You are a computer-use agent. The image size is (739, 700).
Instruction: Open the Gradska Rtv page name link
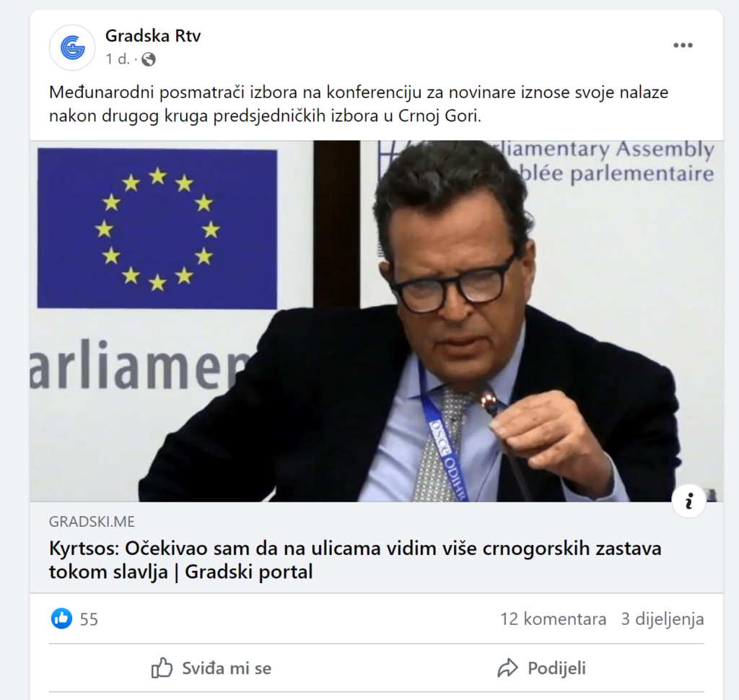tap(153, 36)
